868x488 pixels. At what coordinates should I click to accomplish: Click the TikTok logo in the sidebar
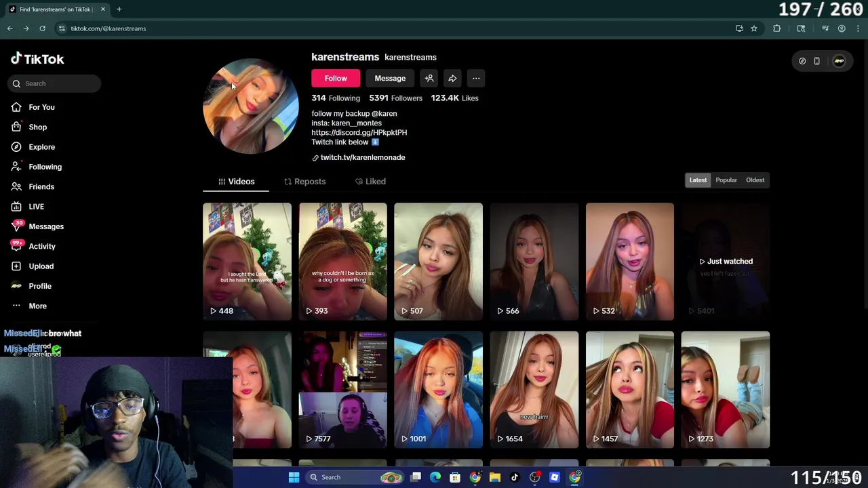[37, 59]
